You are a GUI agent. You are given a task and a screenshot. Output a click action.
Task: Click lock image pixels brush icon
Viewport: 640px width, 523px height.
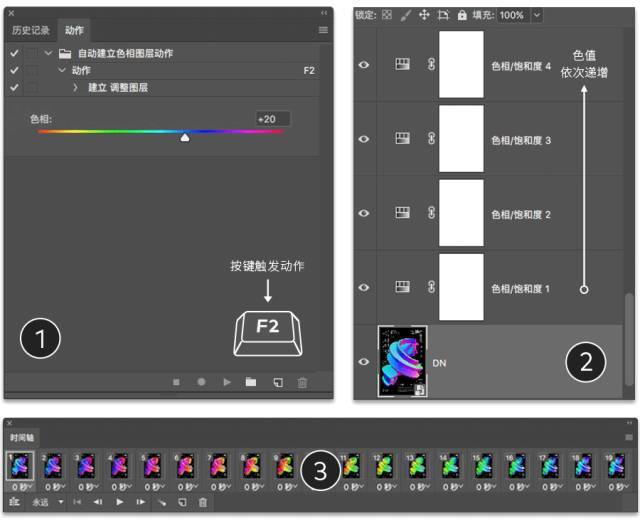point(405,15)
